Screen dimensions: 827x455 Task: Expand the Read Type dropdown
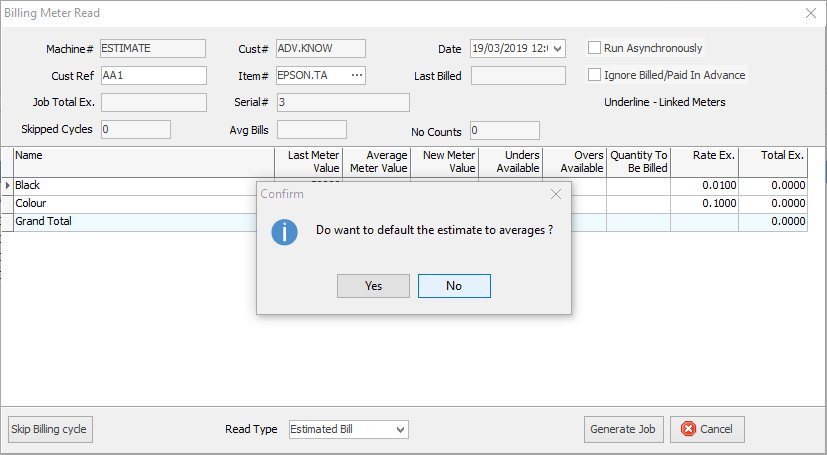coord(401,430)
